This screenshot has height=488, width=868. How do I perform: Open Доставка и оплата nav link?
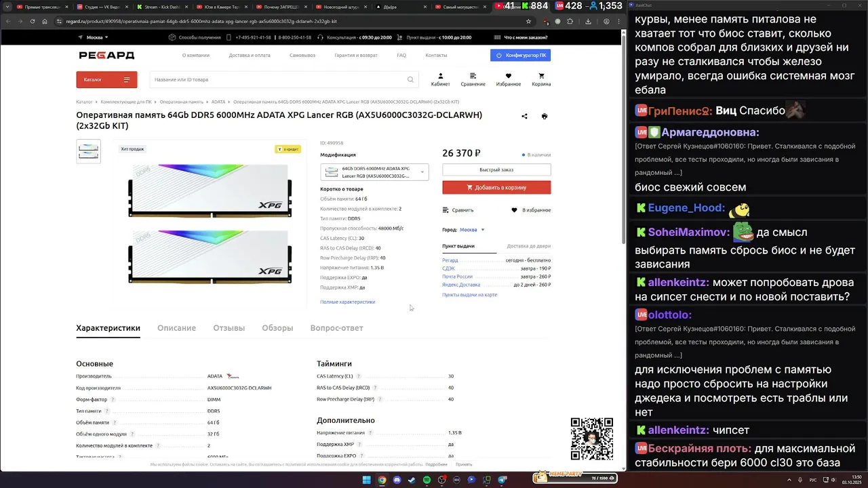(x=250, y=55)
